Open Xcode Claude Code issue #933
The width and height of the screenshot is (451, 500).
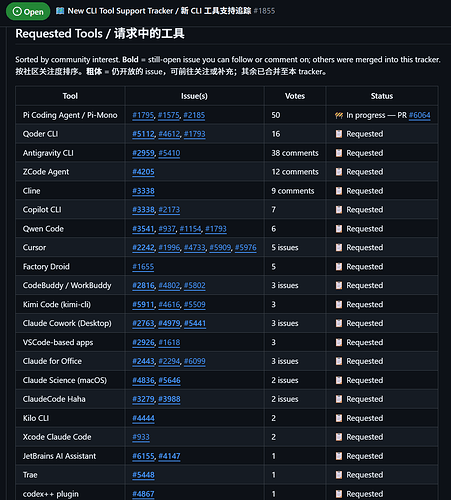click(x=141, y=437)
